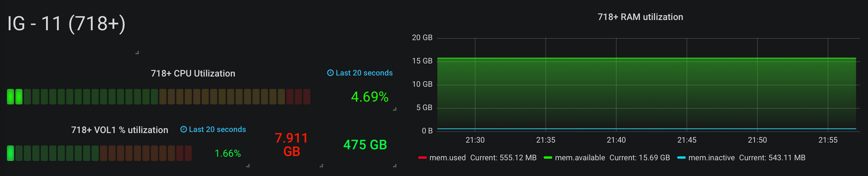Click the resize handle under the 7.911 GB stat
Image resolution: width=868 pixels, height=176 pixels.
[321, 166]
